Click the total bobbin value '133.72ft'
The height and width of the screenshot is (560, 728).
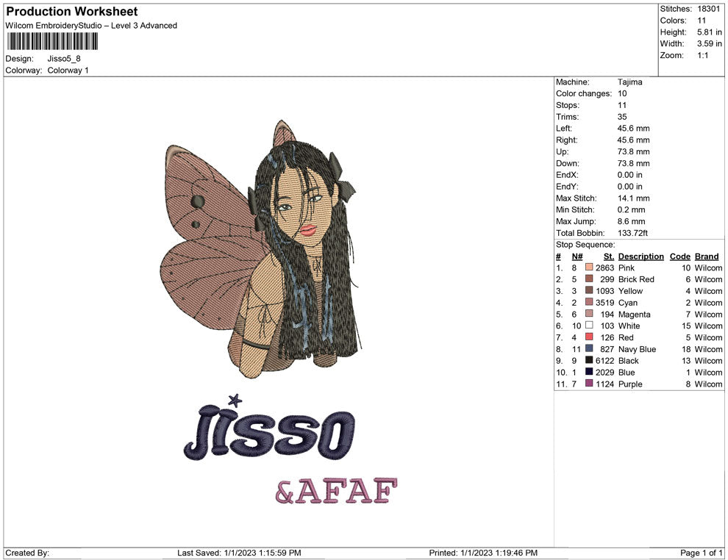[632, 233]
